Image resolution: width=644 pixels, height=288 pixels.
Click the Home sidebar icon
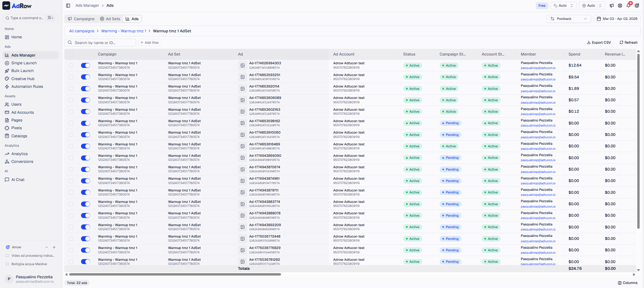pos(7,37)
